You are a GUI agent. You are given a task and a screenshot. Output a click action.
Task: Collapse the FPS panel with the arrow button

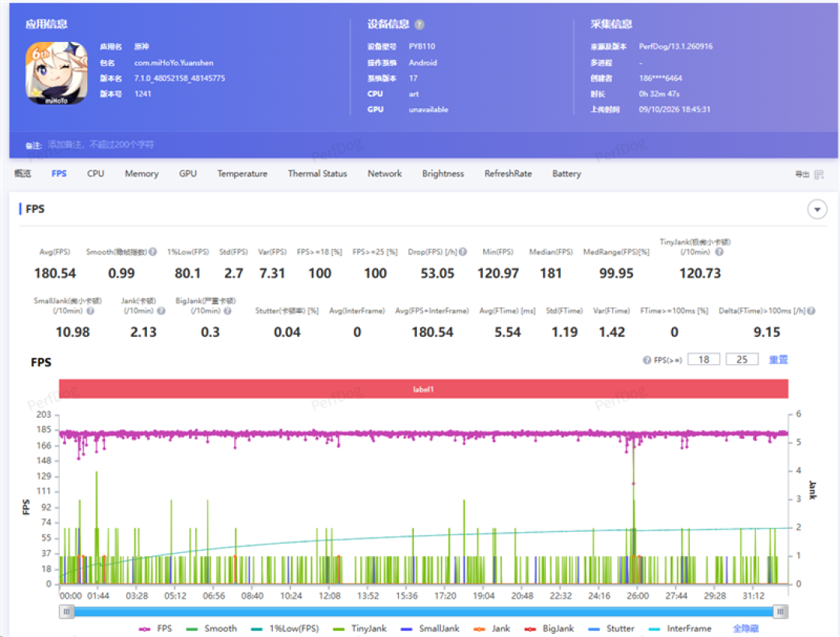point(817,209)
